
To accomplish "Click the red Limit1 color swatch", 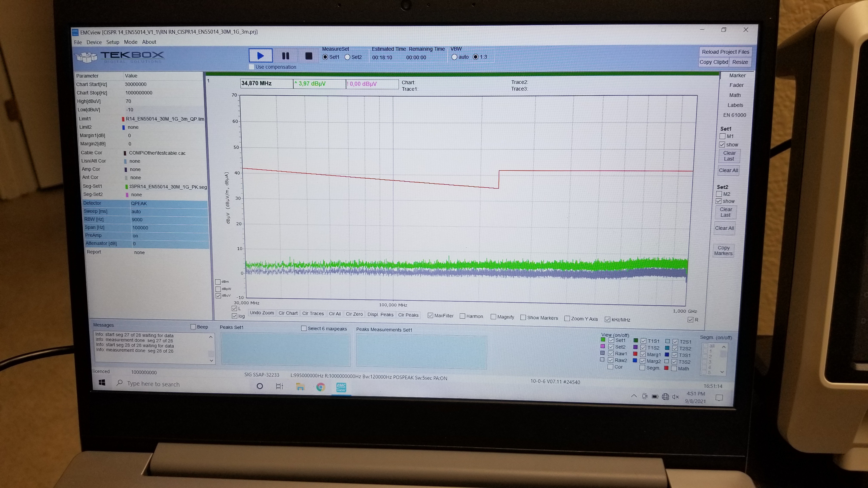I will click(x=123, y=119).
